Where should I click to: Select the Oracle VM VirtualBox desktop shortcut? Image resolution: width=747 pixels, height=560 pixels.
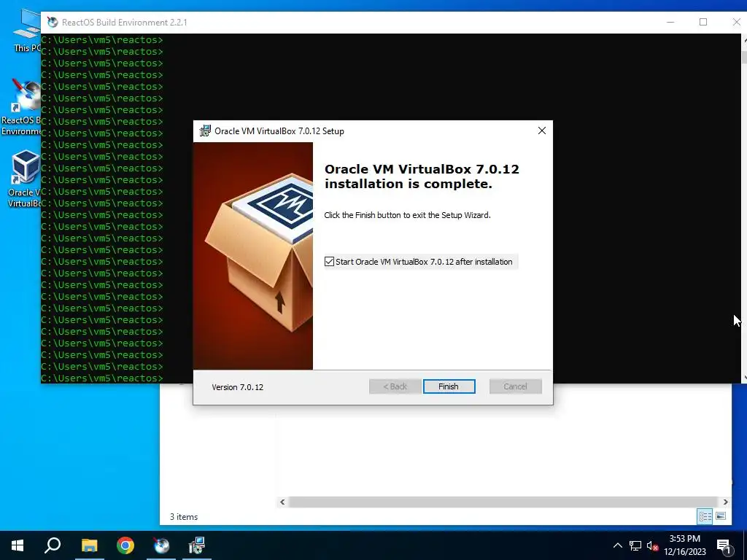[x=23, y=179]
